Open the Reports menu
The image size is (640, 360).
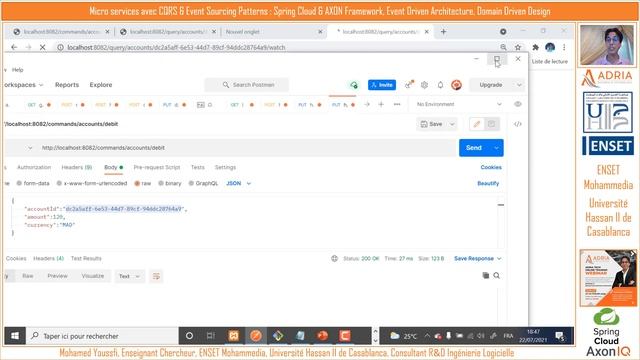(67, 85)
